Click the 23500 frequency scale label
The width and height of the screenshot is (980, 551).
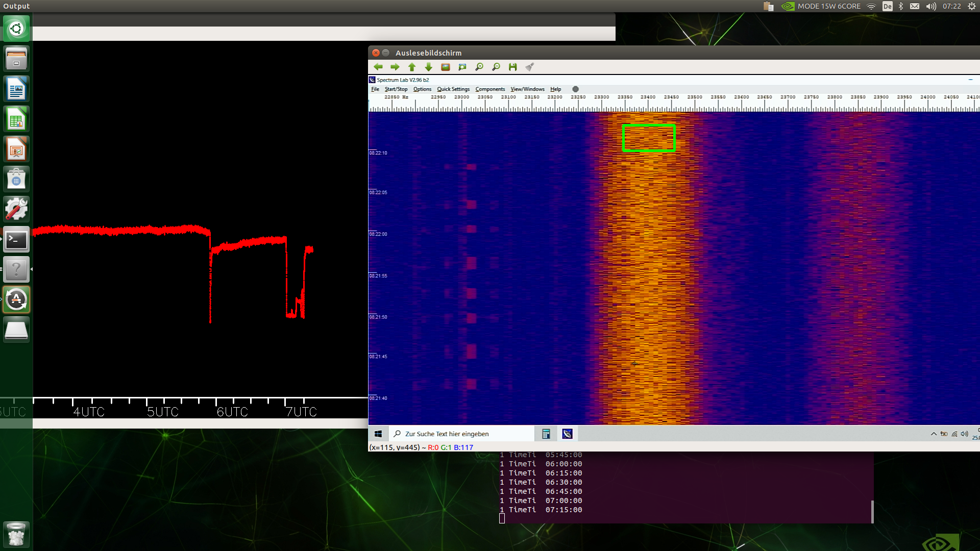pyautogui.click(x=695, y=97)
